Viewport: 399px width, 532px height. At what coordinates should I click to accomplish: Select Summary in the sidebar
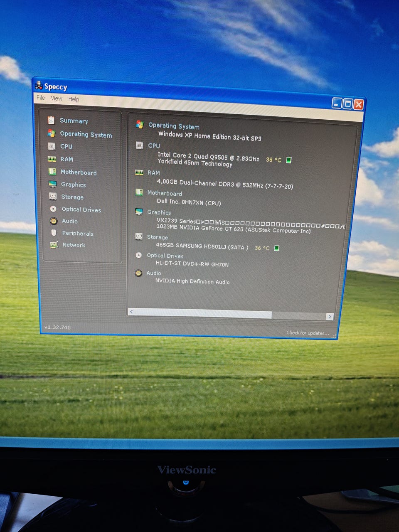pyautogui.click(x=74, y=121)
